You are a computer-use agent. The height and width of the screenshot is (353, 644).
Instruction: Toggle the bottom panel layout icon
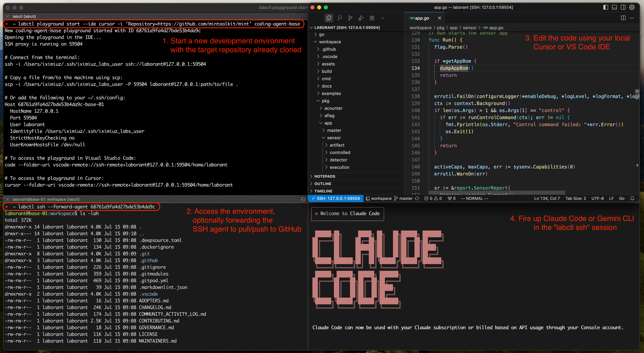pos(614,7)
